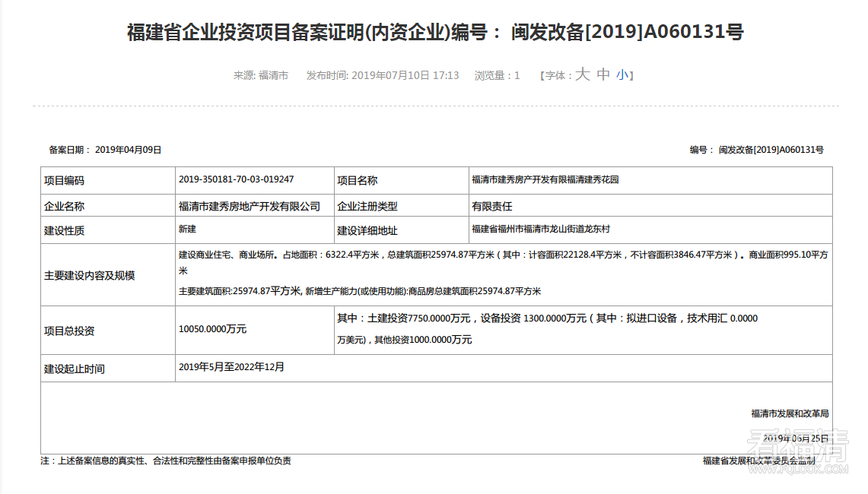Click the 建设详细地址 label cell
Screen dimensions: 868x494
pyautogui.click(x=402, y=230)
